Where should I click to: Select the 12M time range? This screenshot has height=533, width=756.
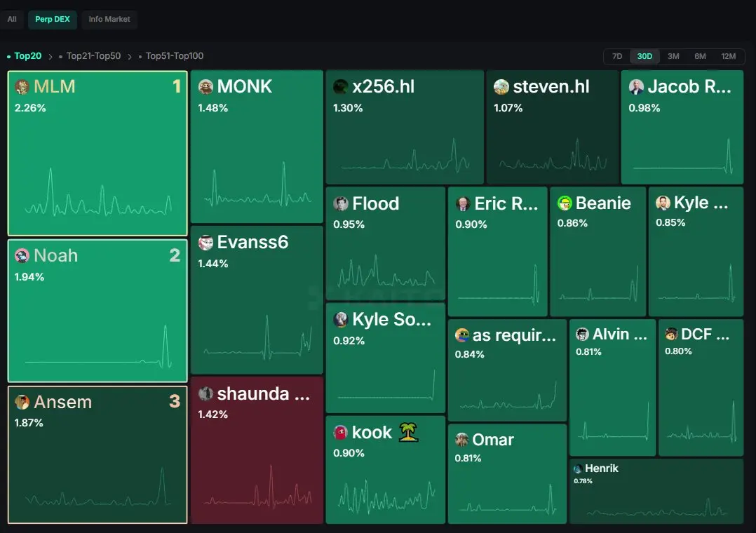(728, 56)
